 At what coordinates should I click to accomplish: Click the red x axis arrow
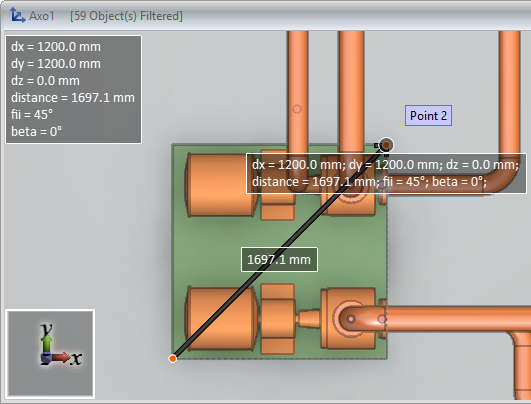[x=61, y=357]
